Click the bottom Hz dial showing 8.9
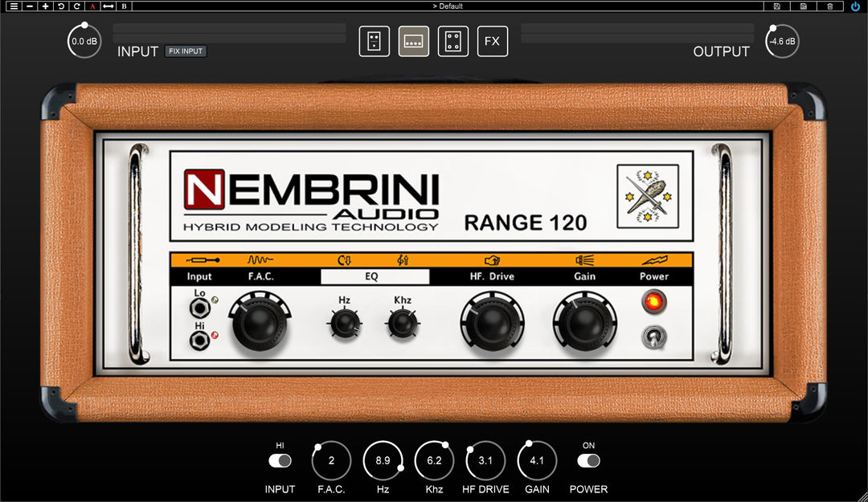868x502 pixels. tap(383, 460)
